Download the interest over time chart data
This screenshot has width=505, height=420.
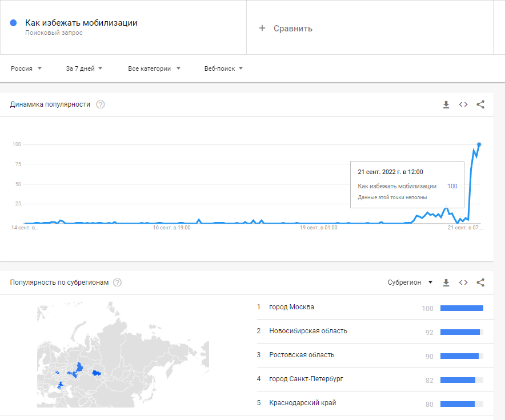446,104
